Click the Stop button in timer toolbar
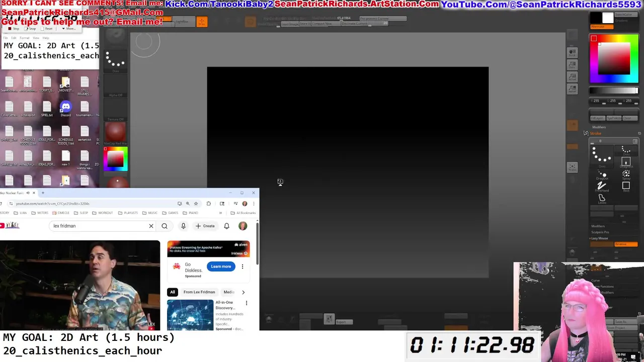The height and width of the screenshot is (362, 644). click(13, 29)
